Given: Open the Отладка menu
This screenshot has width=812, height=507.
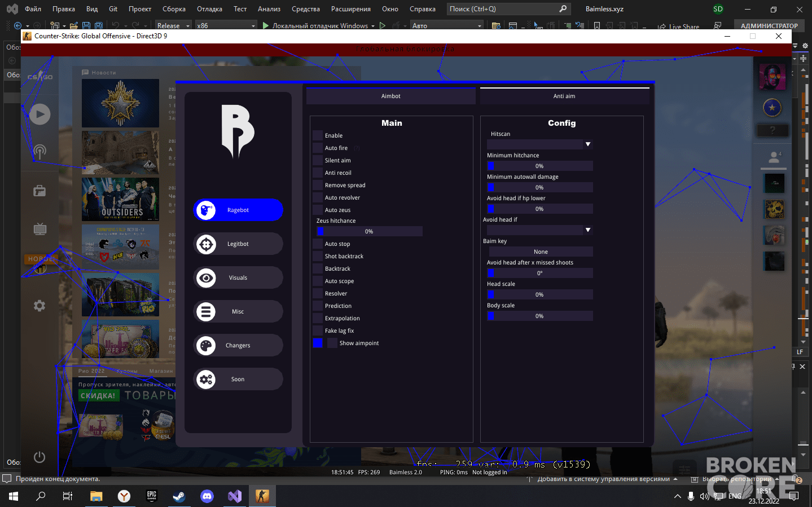Looking at the screenshot, I should pyautogui.click(x=209, y=9).
